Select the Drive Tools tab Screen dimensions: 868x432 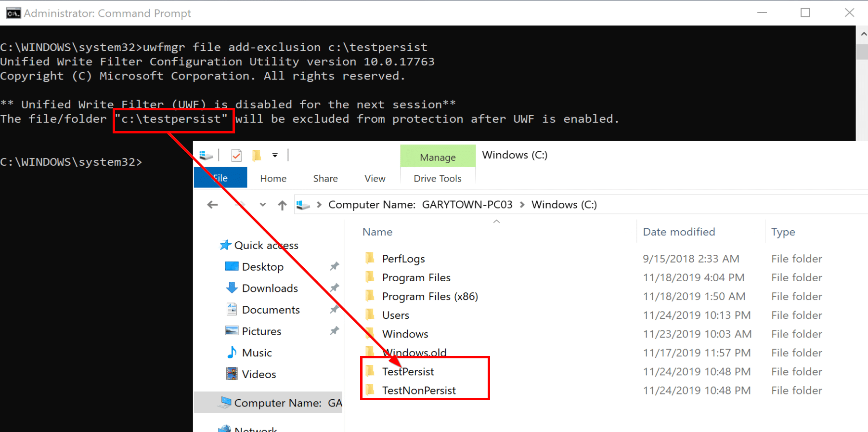(x=437, y=178)
